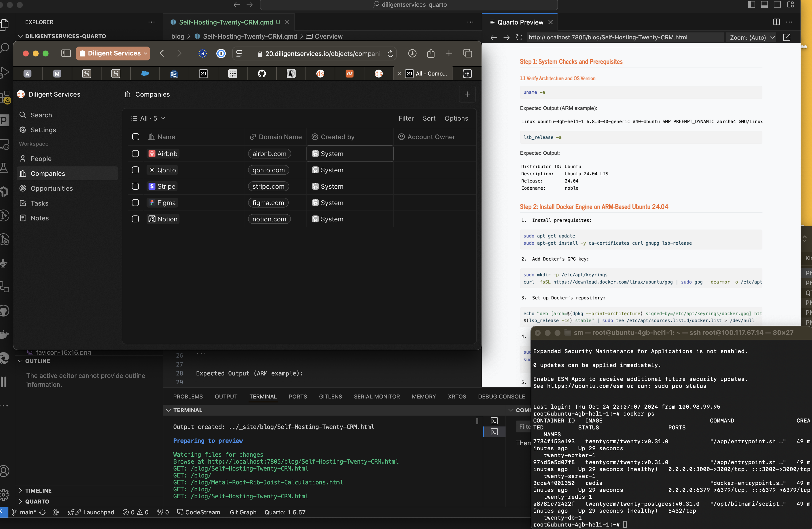Image resolution: width=812 pixels, height=529 pixels.
Task: Open VS Code Accounts icon
Action: point(4,471)
